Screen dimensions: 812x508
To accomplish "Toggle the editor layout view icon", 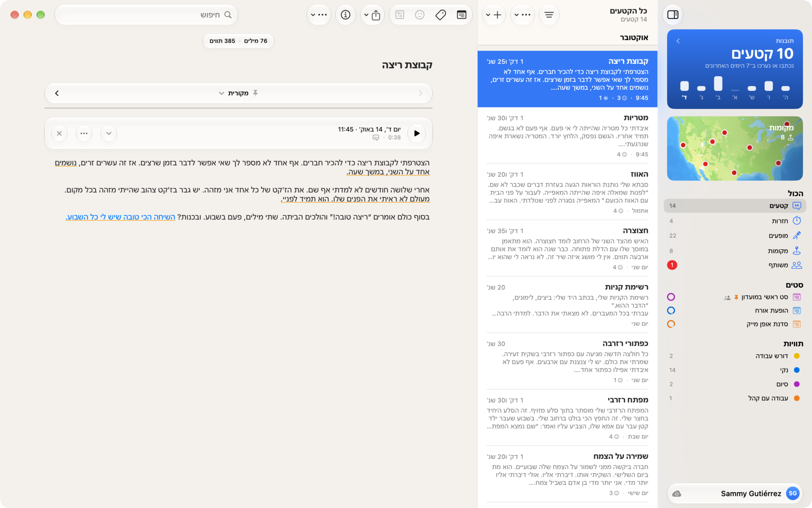I will tap(461, 15).
